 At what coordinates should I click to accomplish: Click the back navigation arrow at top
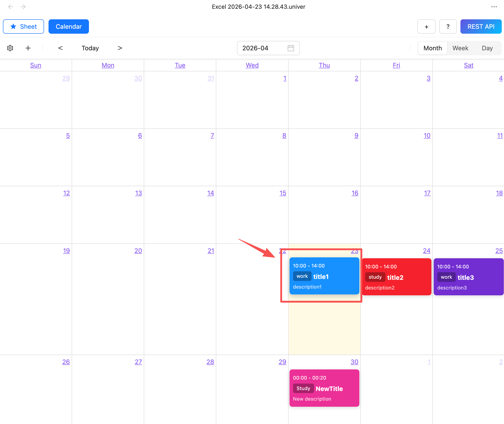pyautogui.click(x=11, y=7)
